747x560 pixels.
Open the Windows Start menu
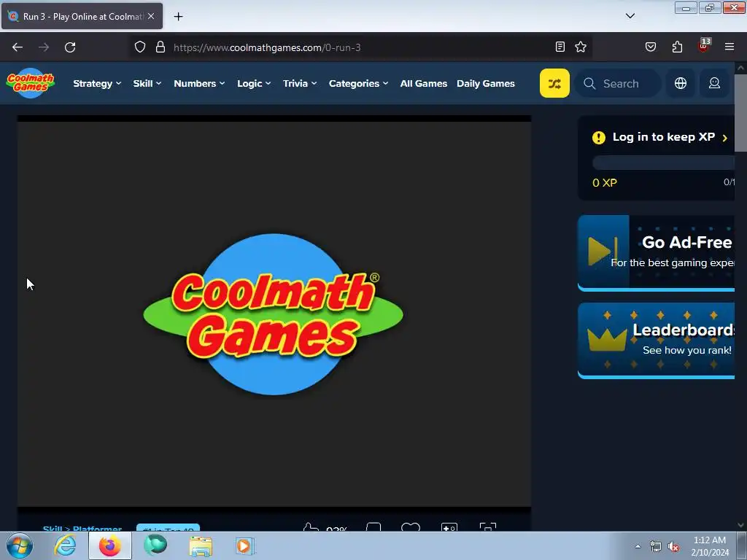point(20,545)
